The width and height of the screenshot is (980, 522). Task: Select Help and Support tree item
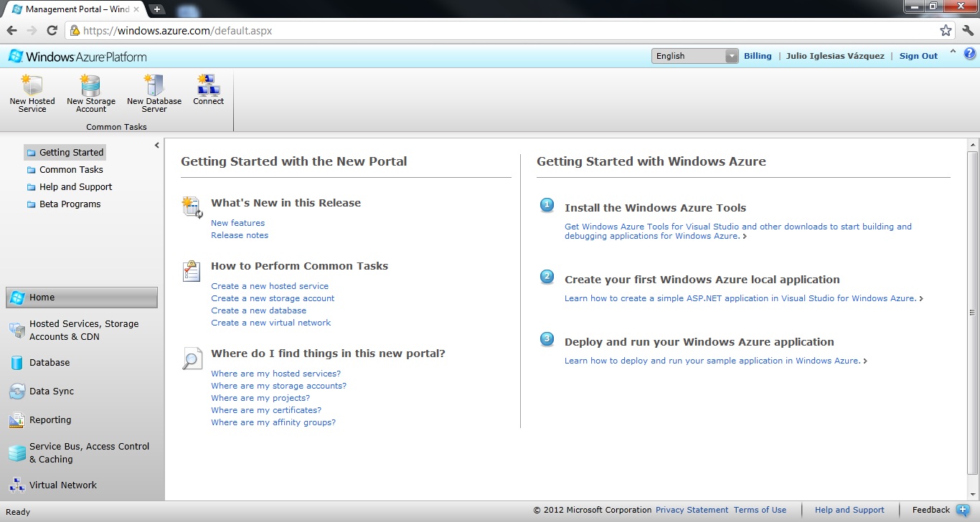click(75, 186)
